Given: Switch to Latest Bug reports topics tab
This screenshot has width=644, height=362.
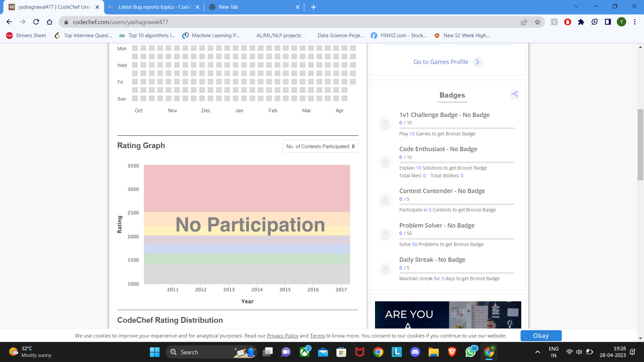Looking at the screenshot, I should 154,7.
